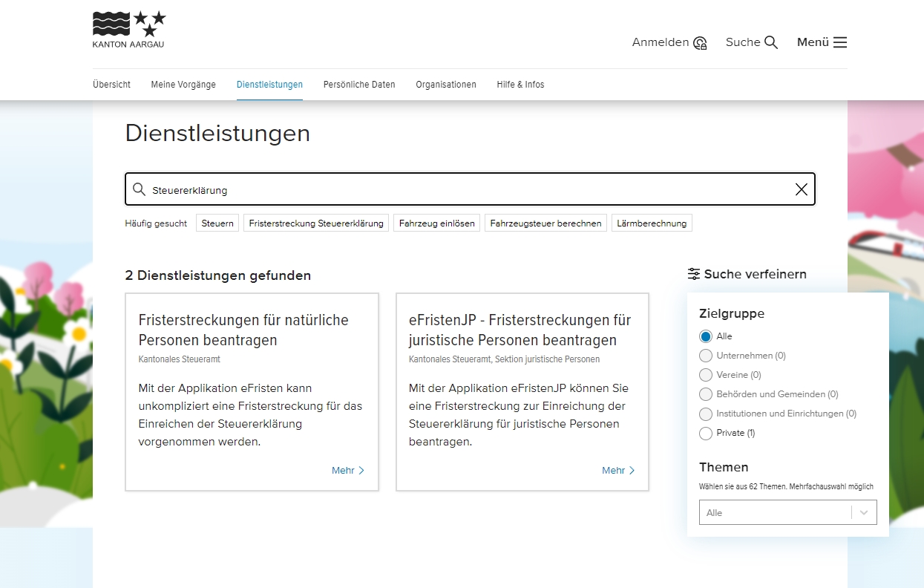924x588 pixels.
Task: Click 'Kantonales Steueramt, Sektion juristische Personen' text
Action: (505, 359)
